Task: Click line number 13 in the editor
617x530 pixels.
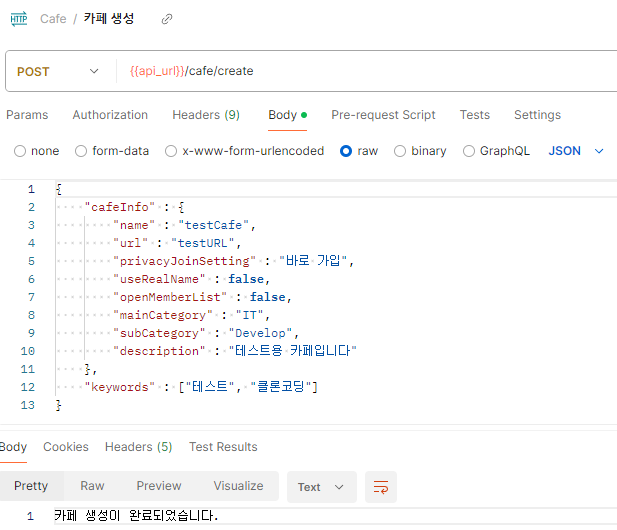Action: tap(28, 405)
